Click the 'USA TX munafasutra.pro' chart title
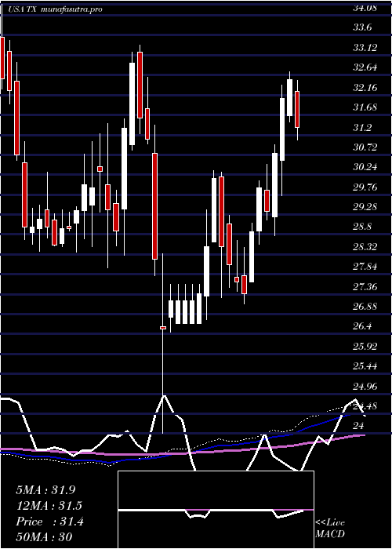392x549 pixels. (55, 9)
